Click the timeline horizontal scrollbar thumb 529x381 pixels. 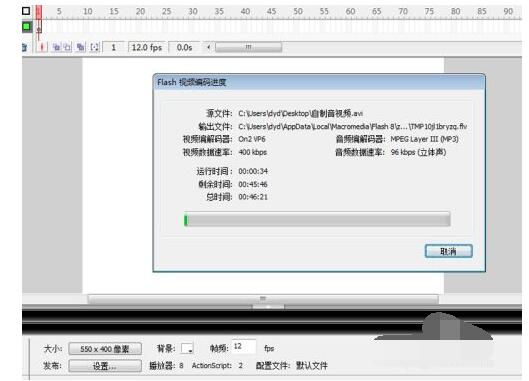pos(248,47)
